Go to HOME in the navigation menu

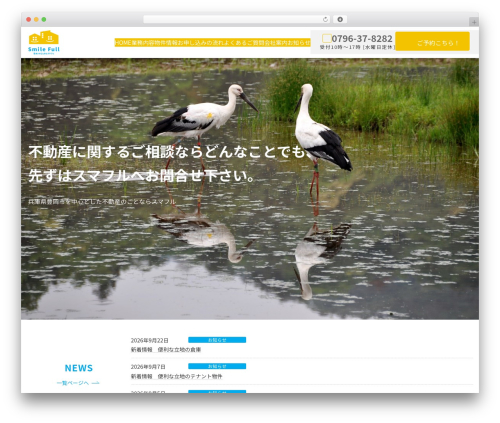tap(123, 43)
